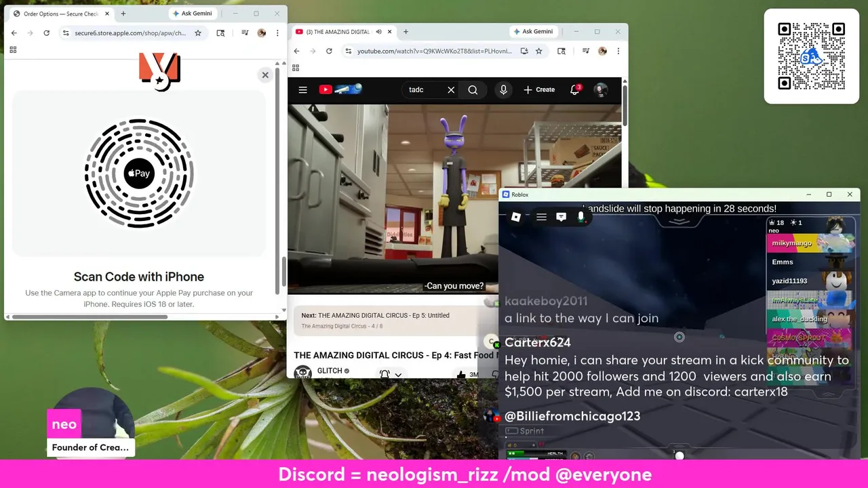
Task: Open YouTube notifications bell
Action: [x=575, y=89]
